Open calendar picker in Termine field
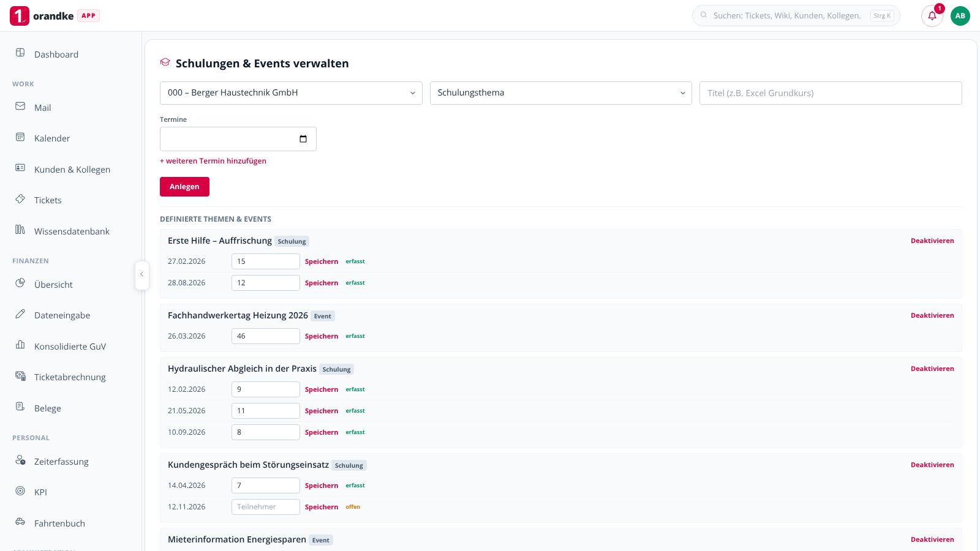The image size is (980, 551). pos(303,139)
